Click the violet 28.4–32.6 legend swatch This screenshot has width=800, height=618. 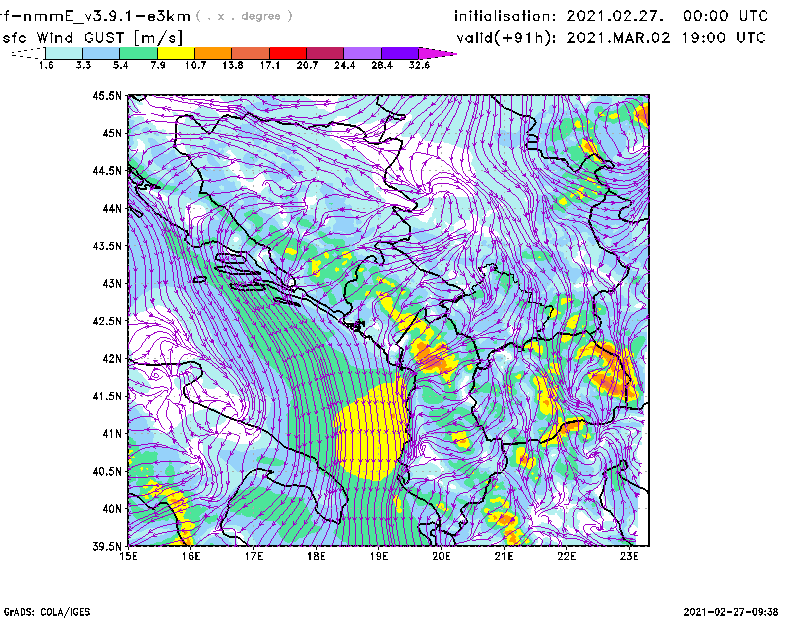pos(400,53)
